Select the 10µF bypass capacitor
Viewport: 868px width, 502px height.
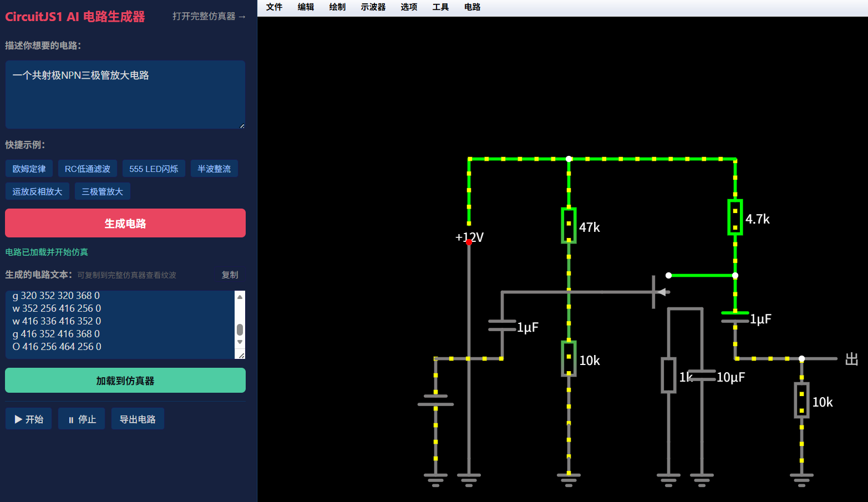point(702,375)
